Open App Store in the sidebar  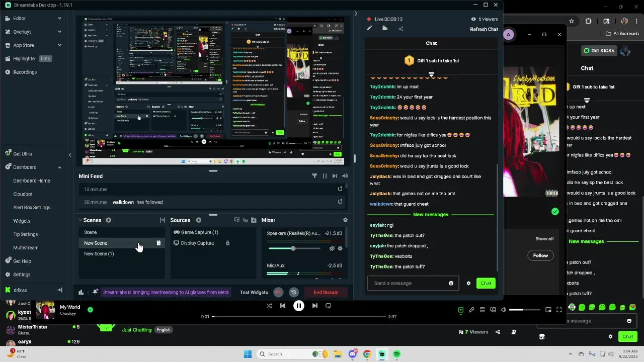pyautogui.click(x=23, y=45)
